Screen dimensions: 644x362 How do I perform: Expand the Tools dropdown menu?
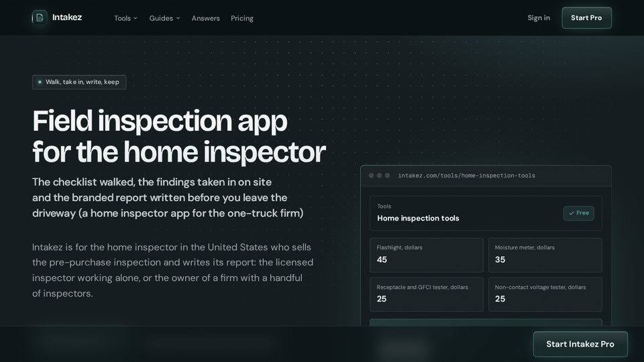pos(125,18)
